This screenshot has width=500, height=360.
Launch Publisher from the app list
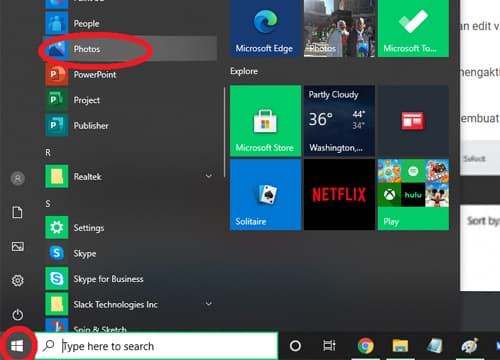point(131,126)
